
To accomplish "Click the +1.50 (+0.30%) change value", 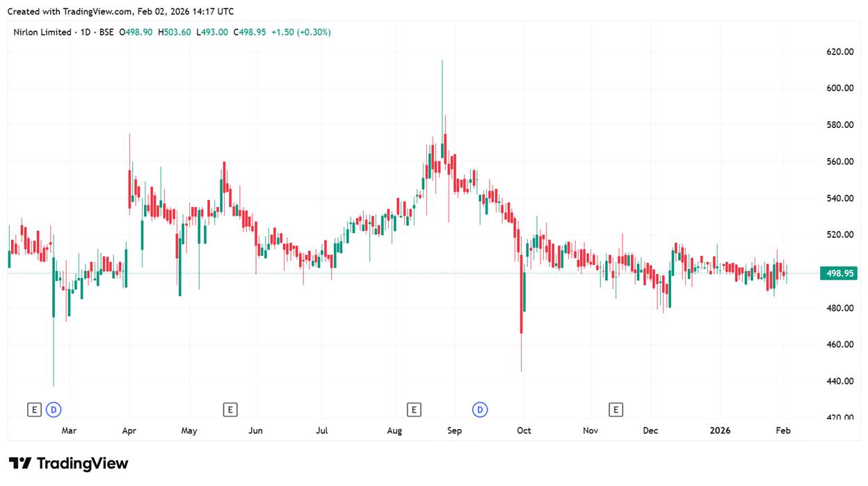I will coord(301,32).
